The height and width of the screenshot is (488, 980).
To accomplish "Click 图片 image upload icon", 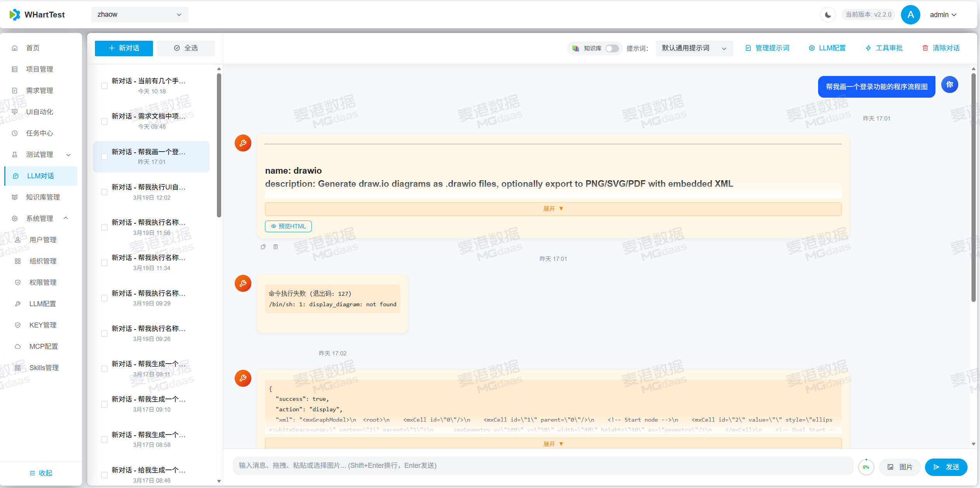I will point(891,467).
